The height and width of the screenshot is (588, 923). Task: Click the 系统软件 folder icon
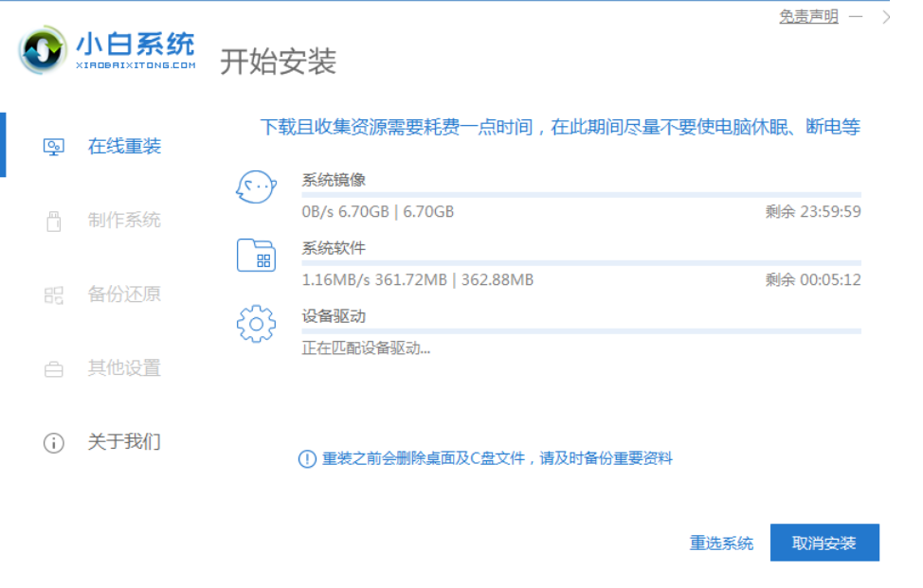[256, 256]
